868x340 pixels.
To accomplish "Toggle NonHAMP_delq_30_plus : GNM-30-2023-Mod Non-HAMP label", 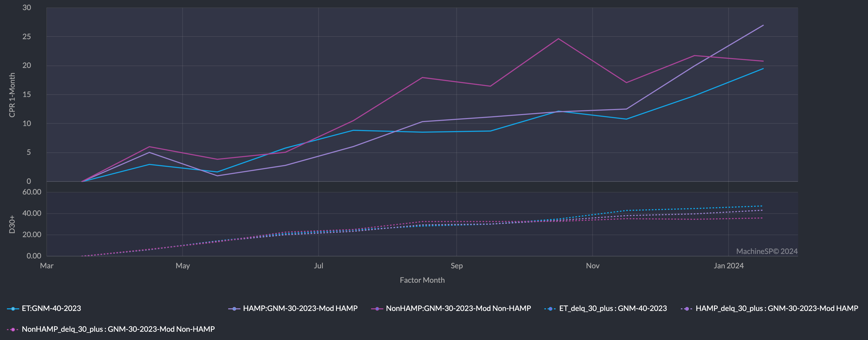I will point(118,329).
